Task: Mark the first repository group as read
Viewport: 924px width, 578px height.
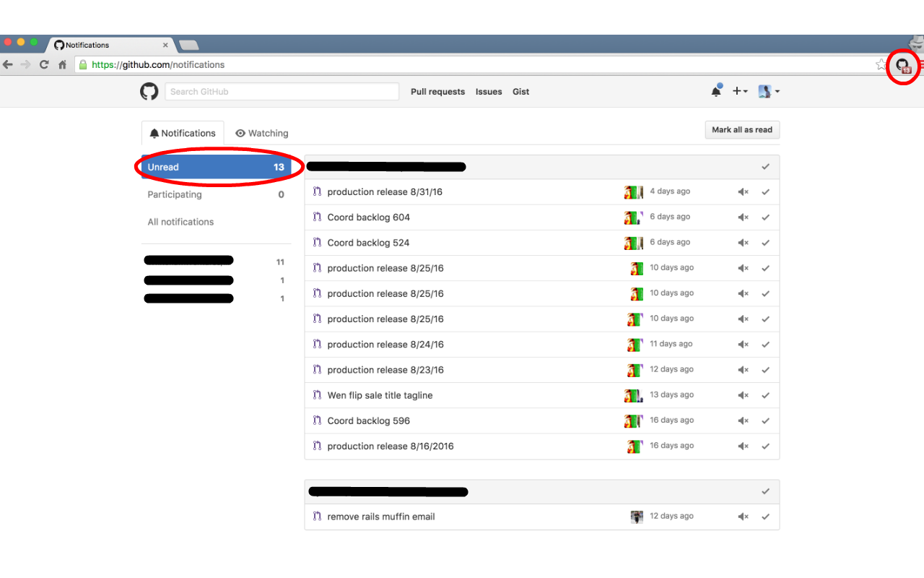Action: 765,166
